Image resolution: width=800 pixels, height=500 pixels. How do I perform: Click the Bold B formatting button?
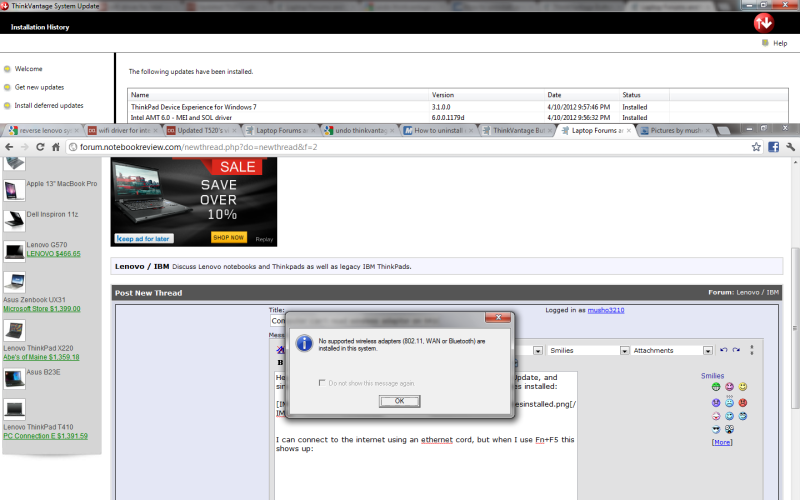(x=280, y=362)
